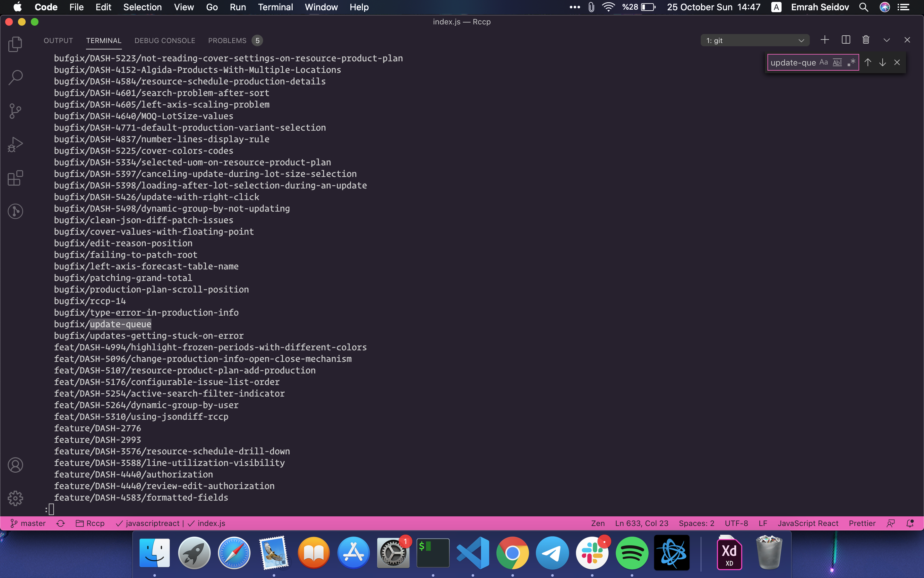Open Run and Debug view
The height and width of the screenshot is (578, 924).
pos(15,145)
